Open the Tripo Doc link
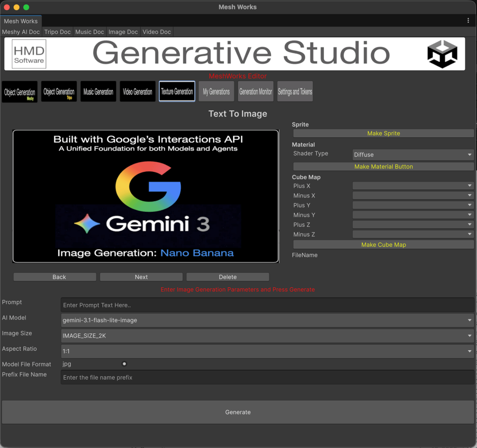 point(57,32)
